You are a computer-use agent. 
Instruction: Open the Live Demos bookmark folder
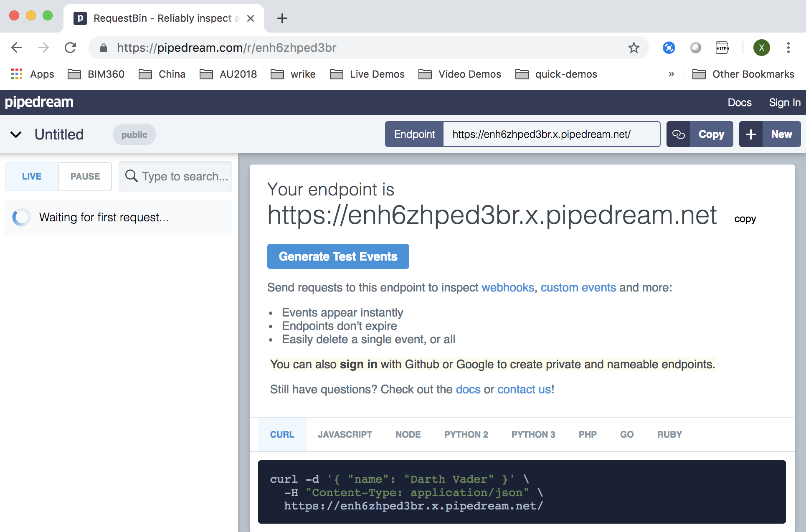(x=367, y=74)
